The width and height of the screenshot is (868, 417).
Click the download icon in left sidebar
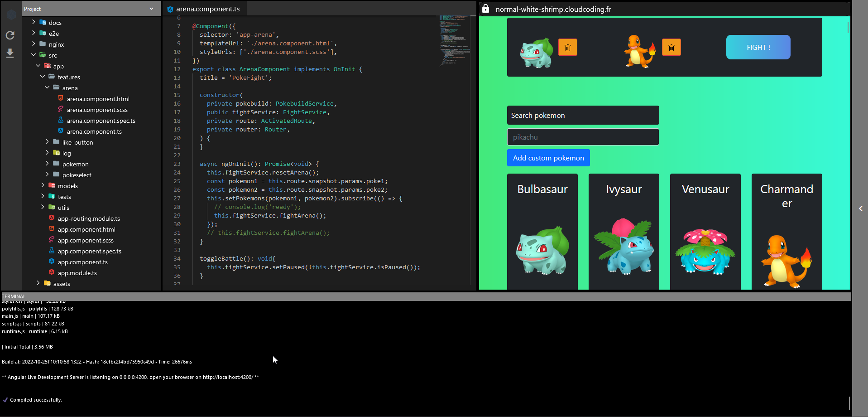pyautogui.click(x=10, y=53)
